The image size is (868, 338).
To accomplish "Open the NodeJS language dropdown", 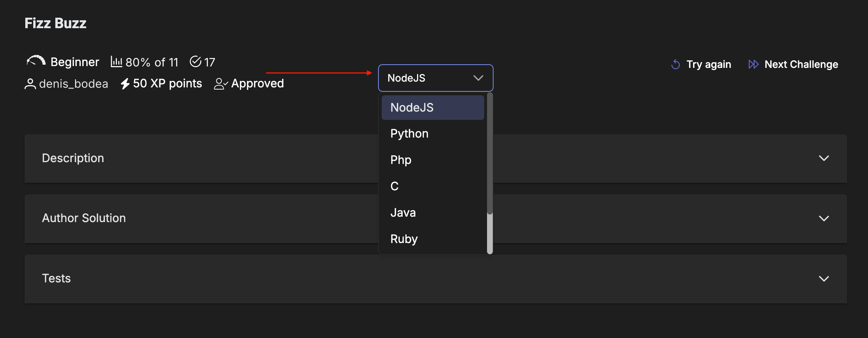I will (435, 78).
